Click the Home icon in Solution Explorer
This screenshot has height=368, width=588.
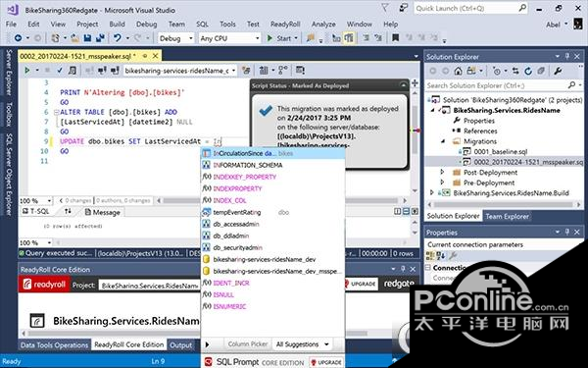click(458, 71)
